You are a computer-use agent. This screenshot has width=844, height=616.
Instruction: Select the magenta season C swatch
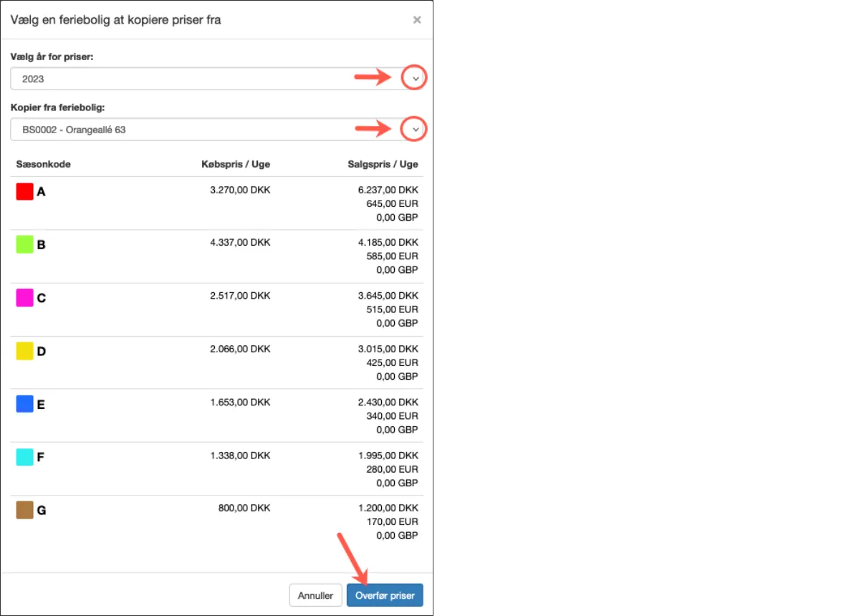pyautogui.click(x=25, y=298)
